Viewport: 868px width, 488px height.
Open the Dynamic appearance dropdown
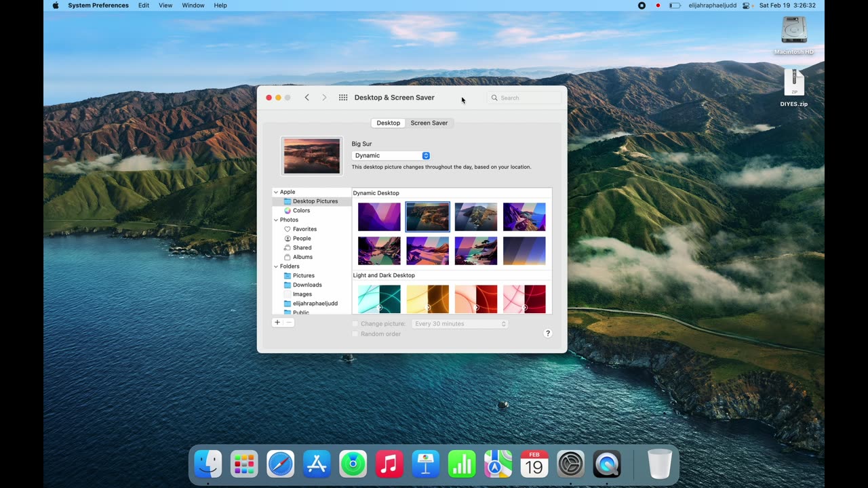coord(391,156)
